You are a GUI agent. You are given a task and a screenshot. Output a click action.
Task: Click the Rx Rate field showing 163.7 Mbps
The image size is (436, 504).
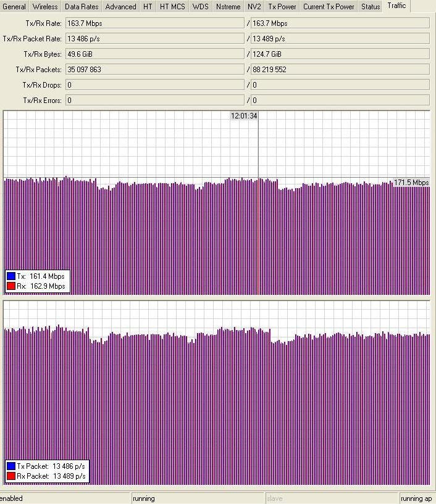[x=340, y=23]
